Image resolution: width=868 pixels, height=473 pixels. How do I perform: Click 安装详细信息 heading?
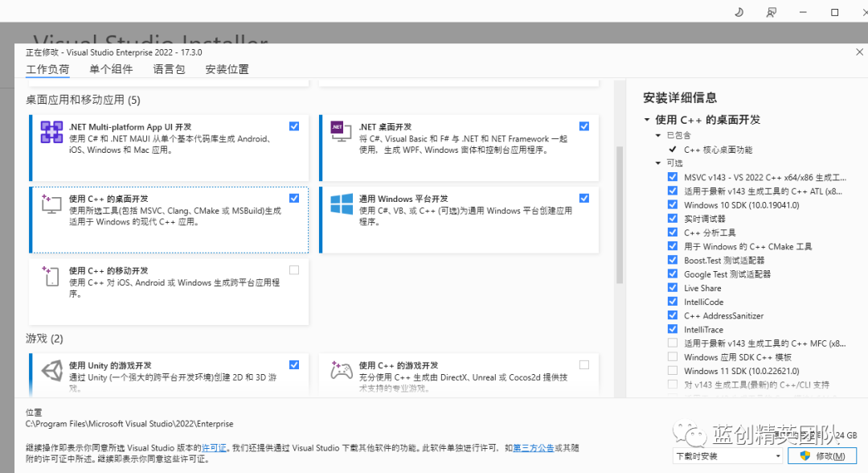coord(680,98)
